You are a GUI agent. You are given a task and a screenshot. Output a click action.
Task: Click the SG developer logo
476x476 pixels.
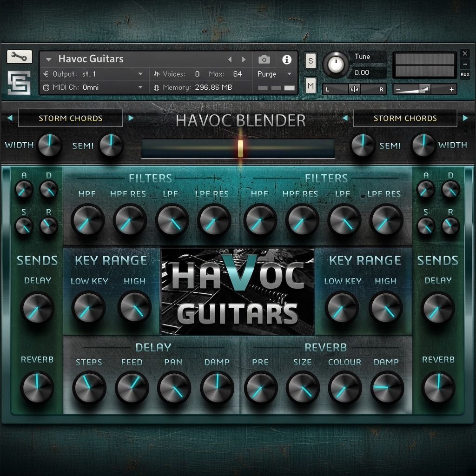(19, 83)
